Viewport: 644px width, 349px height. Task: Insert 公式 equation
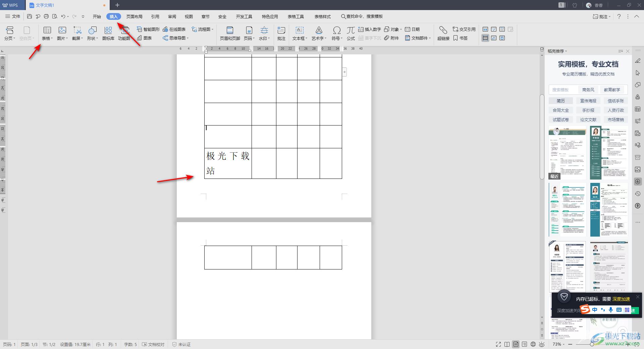[351, 33]
